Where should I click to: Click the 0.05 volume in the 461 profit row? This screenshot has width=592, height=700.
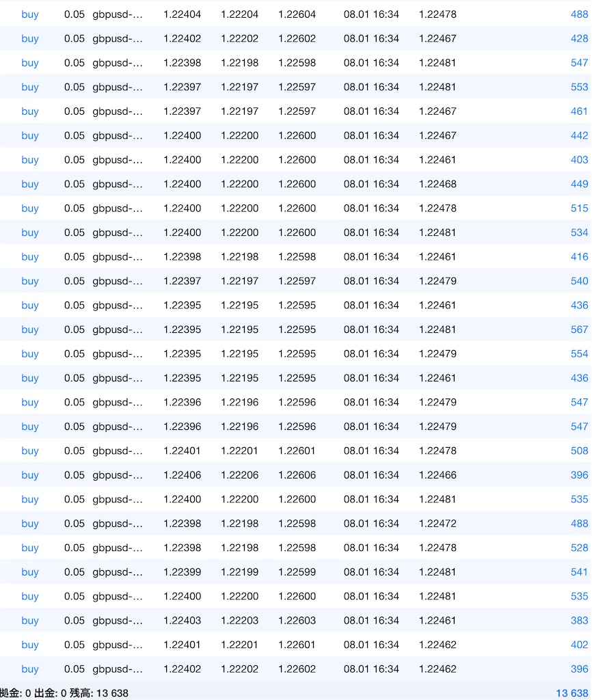tap(74, 111)
